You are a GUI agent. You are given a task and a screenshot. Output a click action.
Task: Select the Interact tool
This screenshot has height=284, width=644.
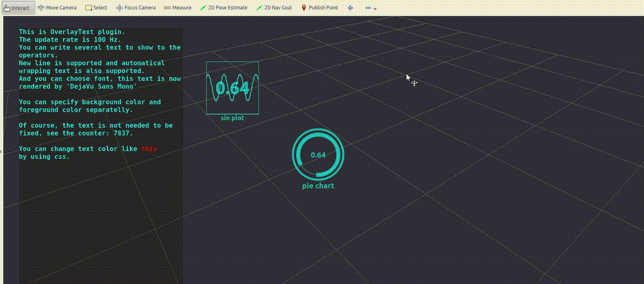[x=18, y=8]
